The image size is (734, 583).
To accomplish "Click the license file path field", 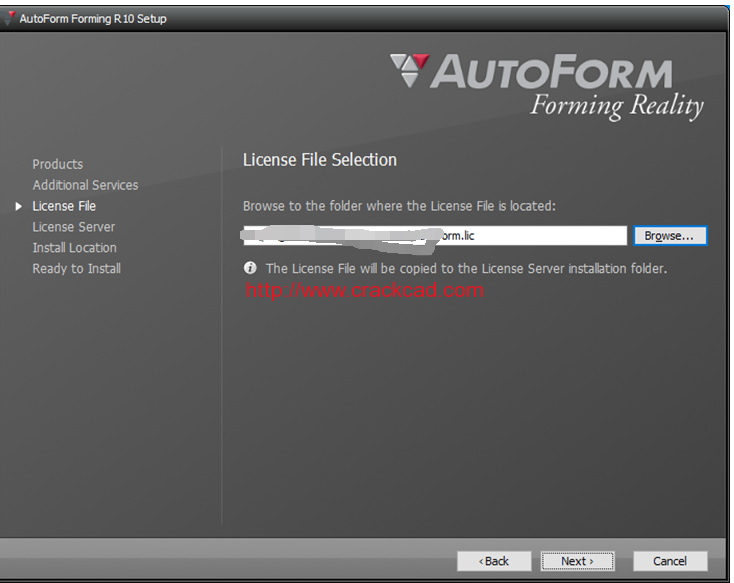I will pyautogui.click(x=435, y=236).
